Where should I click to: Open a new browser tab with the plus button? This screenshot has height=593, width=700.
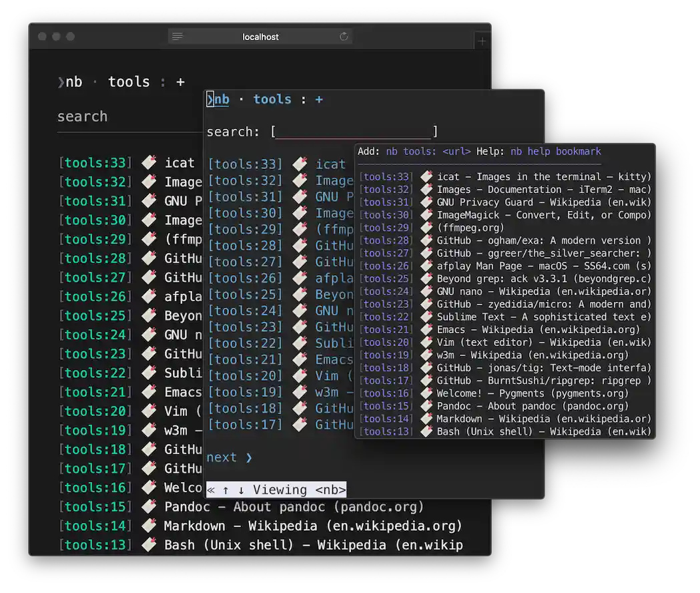point(482,41)
